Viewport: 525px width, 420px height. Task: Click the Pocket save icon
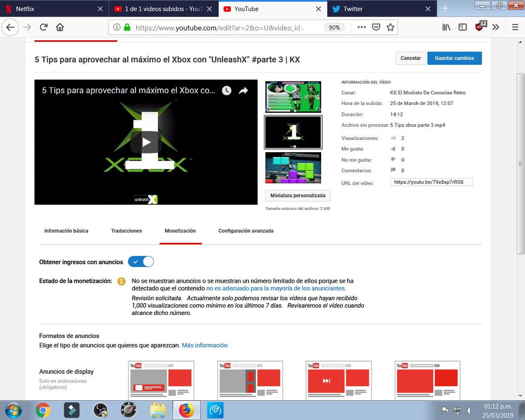[x=376, y=27]
